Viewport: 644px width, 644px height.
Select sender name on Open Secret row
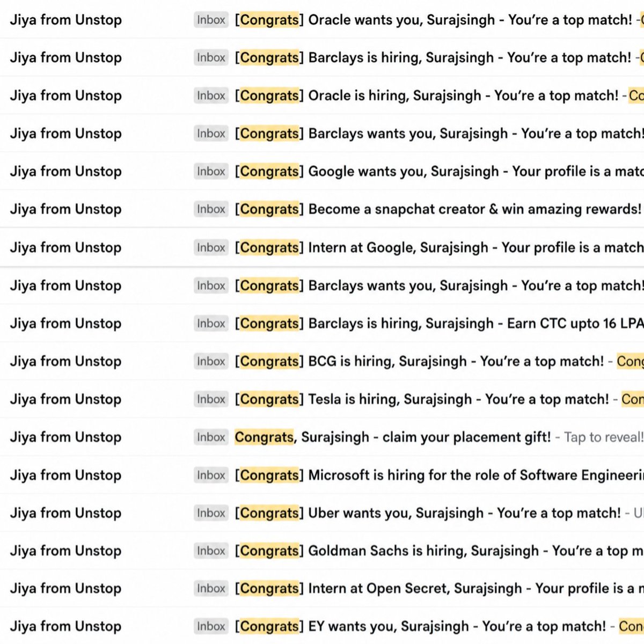tap(65, 589)
